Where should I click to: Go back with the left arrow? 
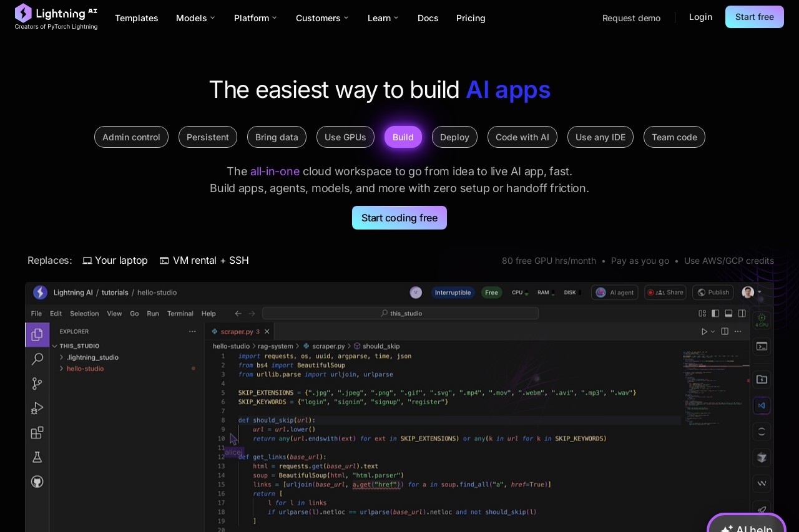[238, 313]
